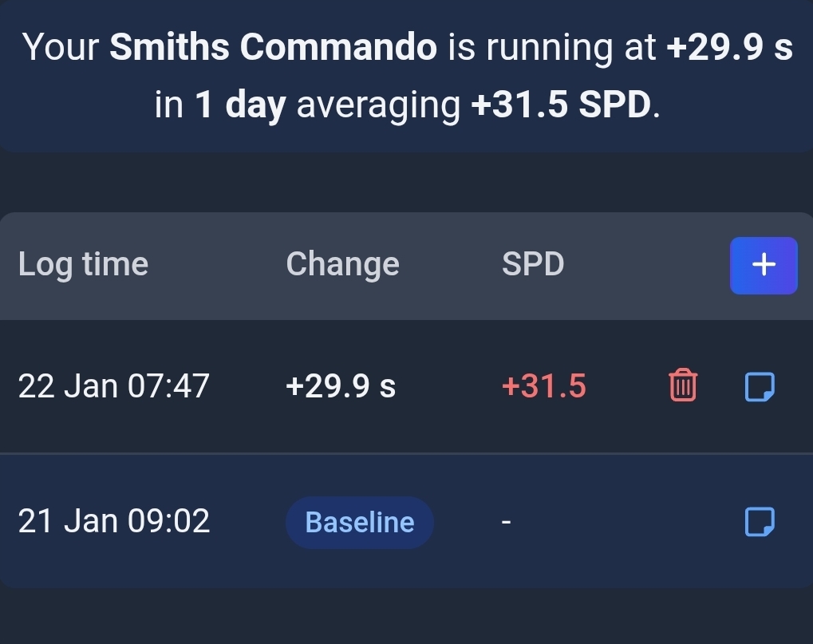
Task: Click the +29.9 s value in the table row
Action: click(x=341, y=386)
